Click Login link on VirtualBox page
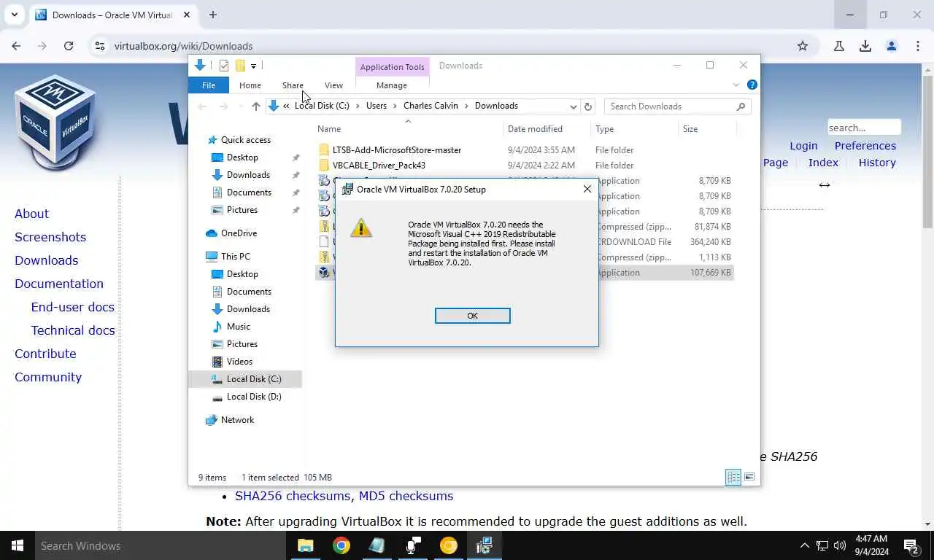This screenshot has height=560, width=934. click(x=803, y=146)
